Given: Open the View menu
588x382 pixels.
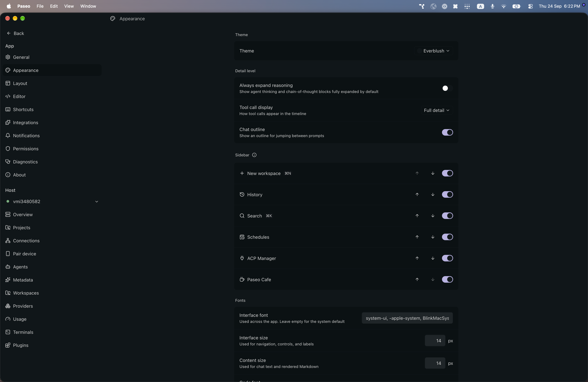Looking at the screenshot, I should click(69, 6).
